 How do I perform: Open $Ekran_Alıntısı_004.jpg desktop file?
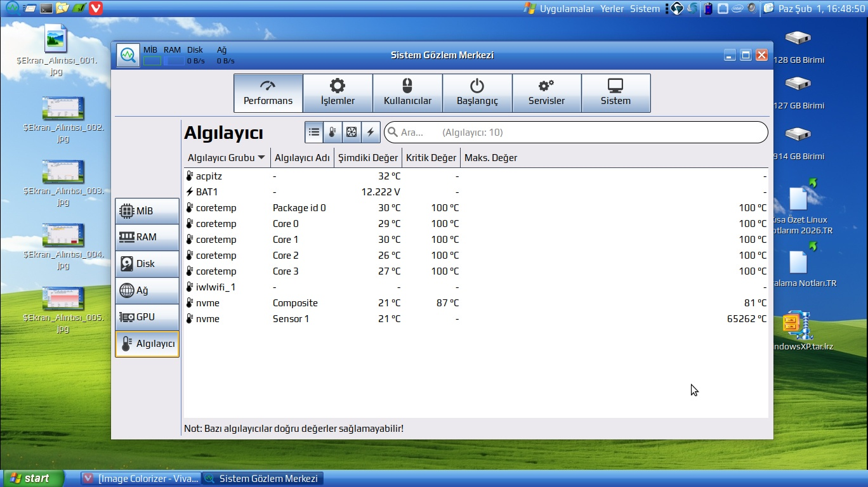pyautogui.click(x=63, y=247)
